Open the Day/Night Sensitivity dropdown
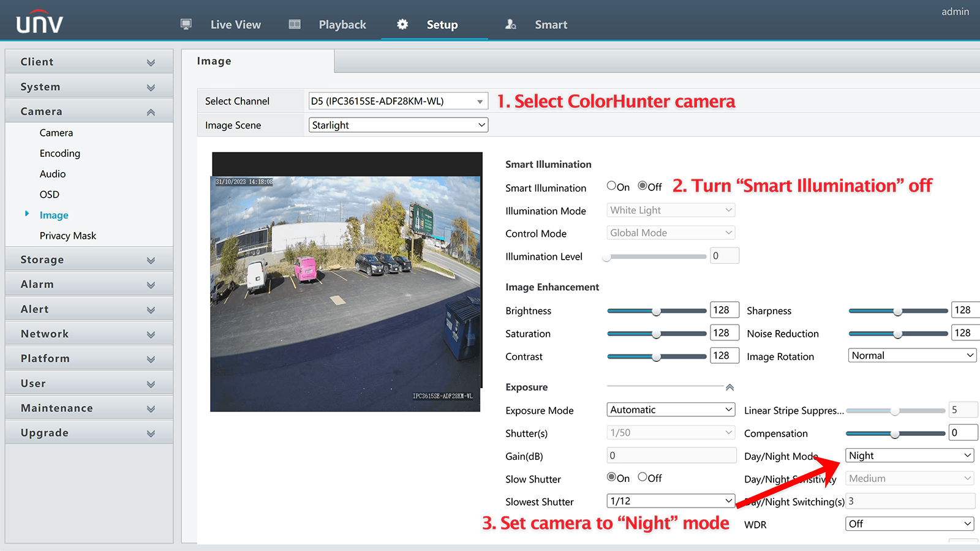The image size is (980, 551). 910,478
